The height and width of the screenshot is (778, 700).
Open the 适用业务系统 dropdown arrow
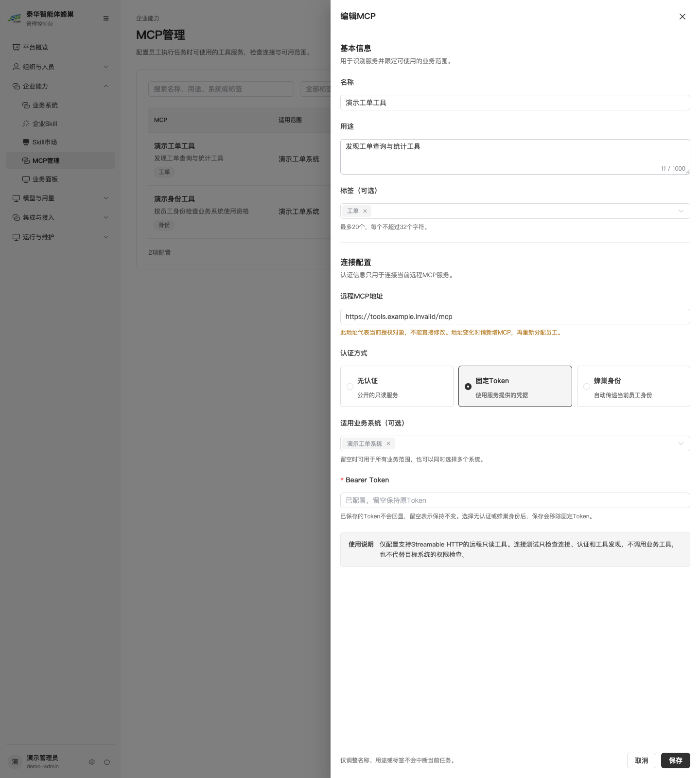681,443
